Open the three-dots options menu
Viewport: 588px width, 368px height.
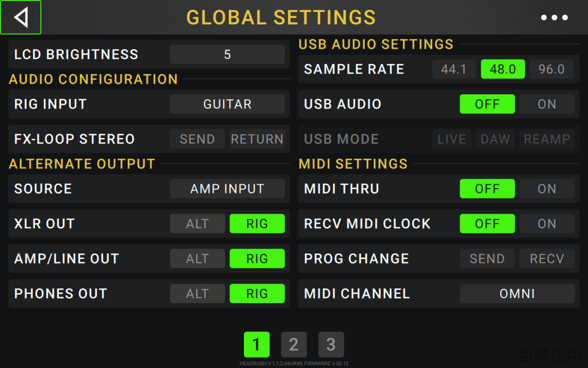(554, 17)
